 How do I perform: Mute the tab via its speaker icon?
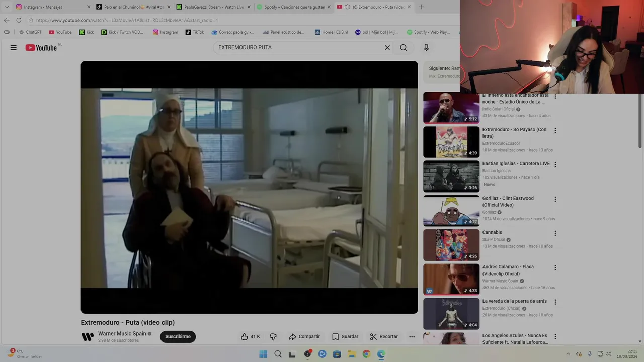click(x=347, y=7)
